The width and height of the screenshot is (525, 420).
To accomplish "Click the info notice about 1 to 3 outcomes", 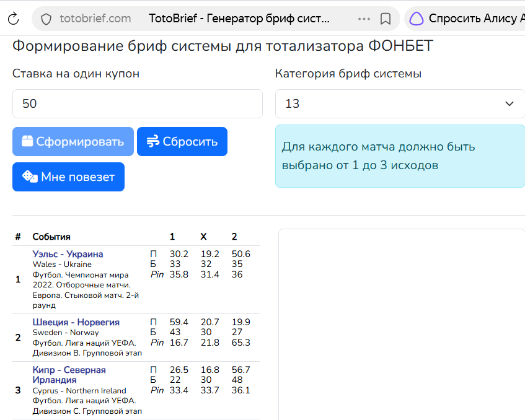I will click(400, 156).
